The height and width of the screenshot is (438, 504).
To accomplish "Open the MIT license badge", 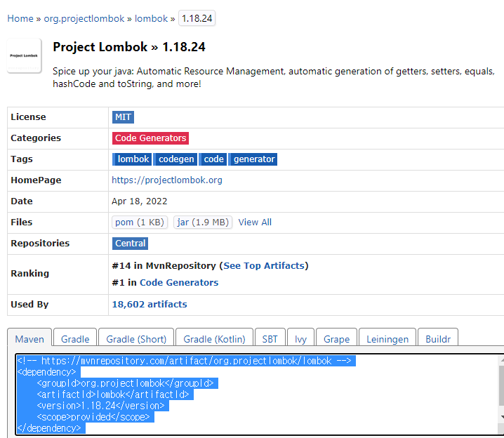I will tap(123, 117).
